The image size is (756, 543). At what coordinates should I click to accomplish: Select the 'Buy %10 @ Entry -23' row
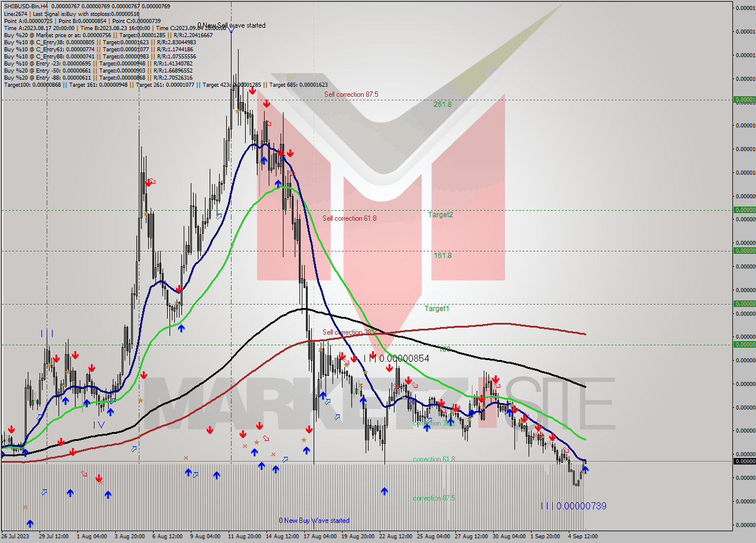98,63
